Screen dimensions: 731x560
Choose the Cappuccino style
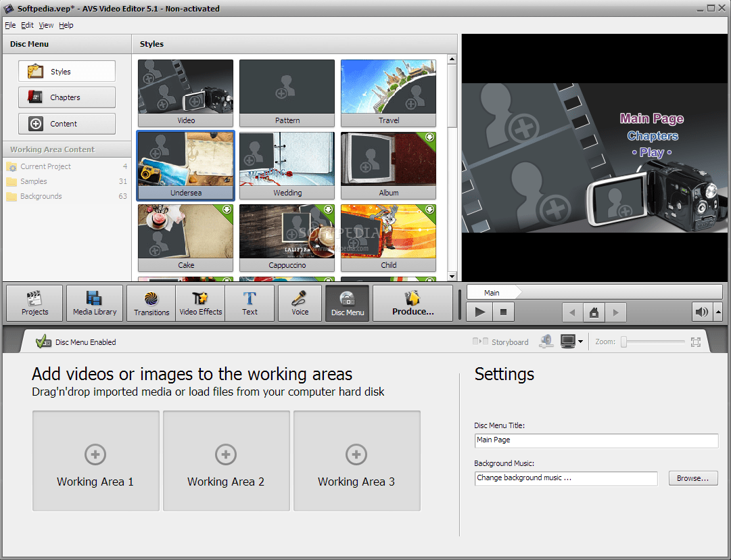pyautogui.click(x=287, y=238)
